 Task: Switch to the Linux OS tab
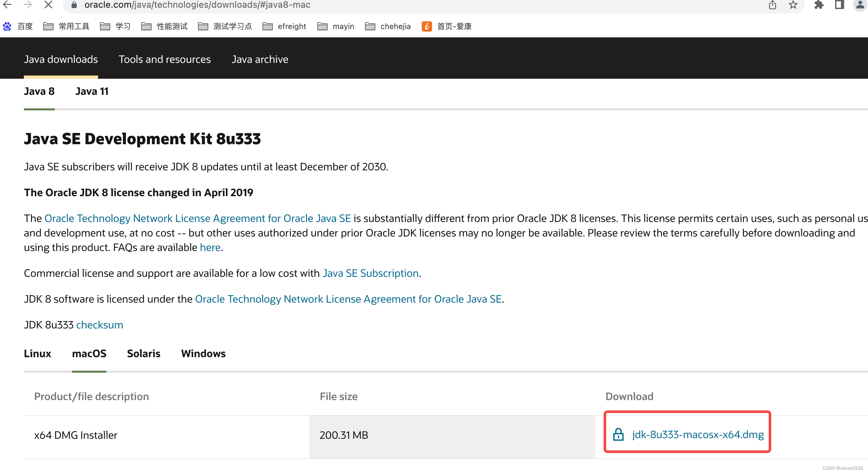click(x=37, y=353)
